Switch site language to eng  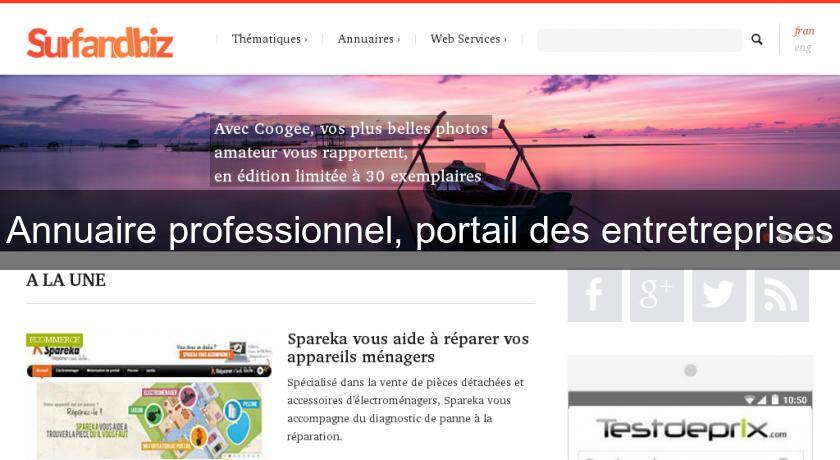[802, 48]
